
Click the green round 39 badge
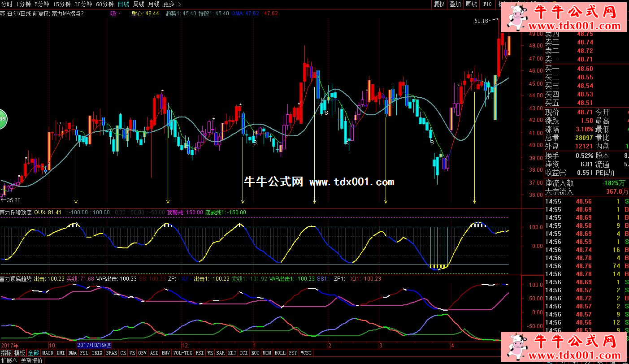[x=1, y=119]
